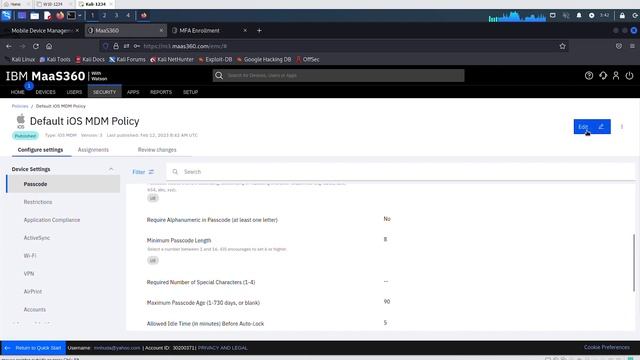Select ActiveSync in the sidebar

tap(37, 238)
